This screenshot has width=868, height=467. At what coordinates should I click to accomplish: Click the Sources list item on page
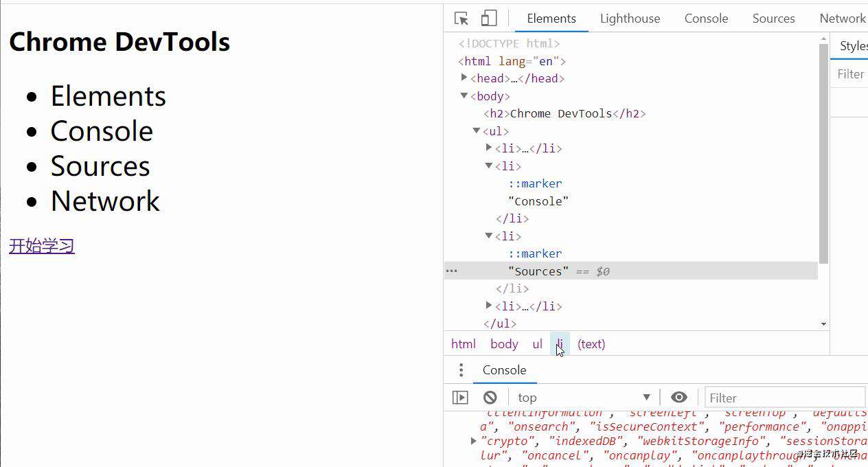pyautogui.click(x=100, y=166)
